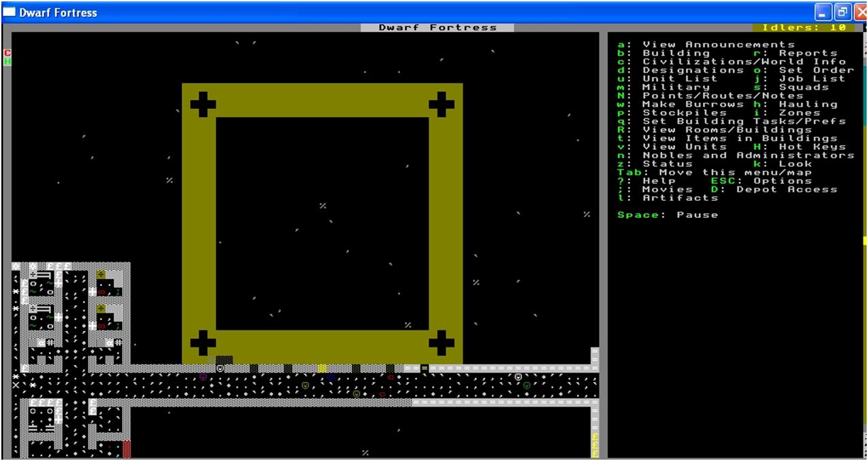This screenshot has width=868, height=461.
Task: Click the Dwarf Fortress window title text
Action: point(58,12)
